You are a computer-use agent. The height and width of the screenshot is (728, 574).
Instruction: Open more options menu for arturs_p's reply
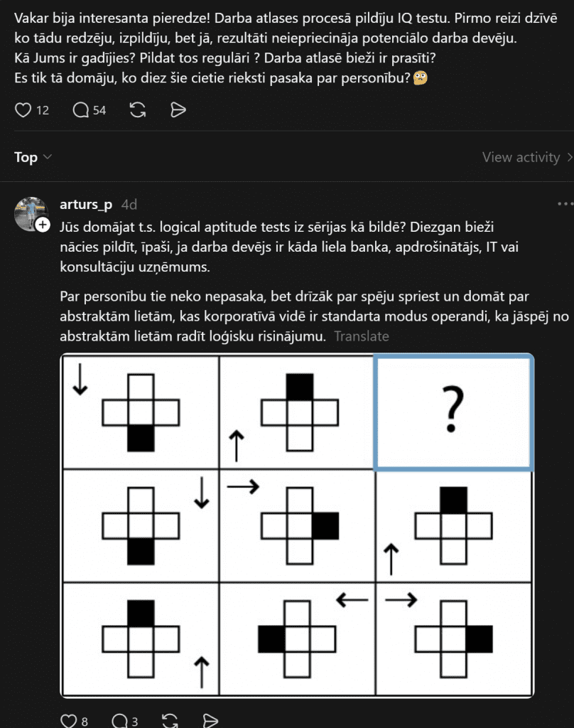point(563,205)
